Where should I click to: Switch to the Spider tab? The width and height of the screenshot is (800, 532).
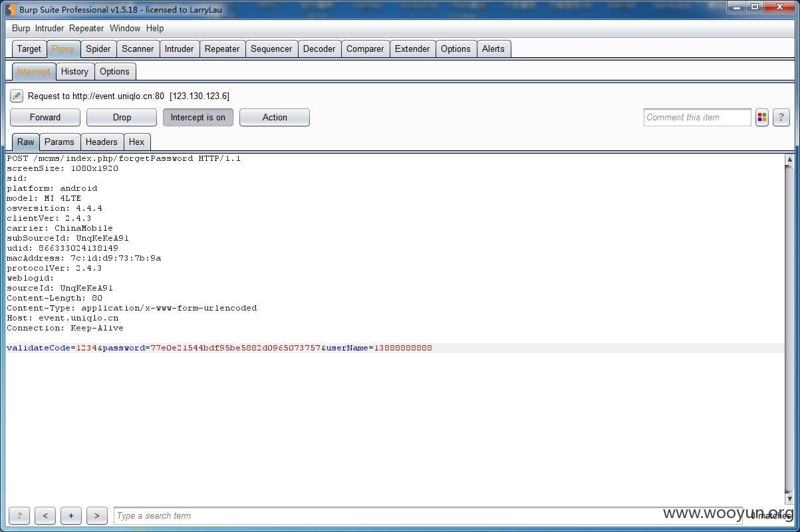(98, 49)
